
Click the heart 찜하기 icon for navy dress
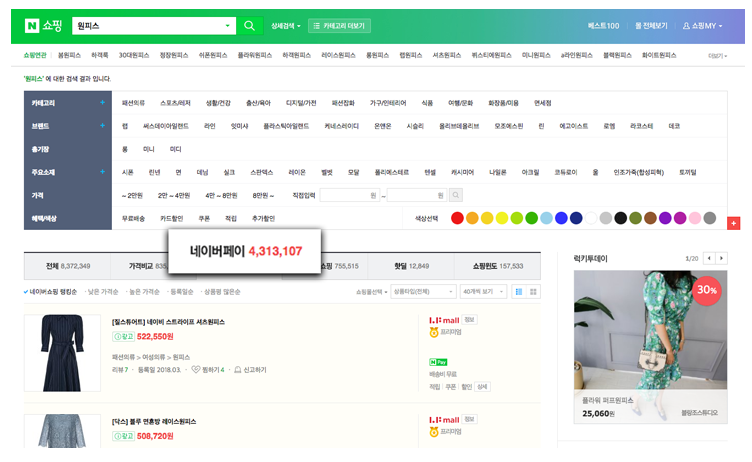(196, 369)
